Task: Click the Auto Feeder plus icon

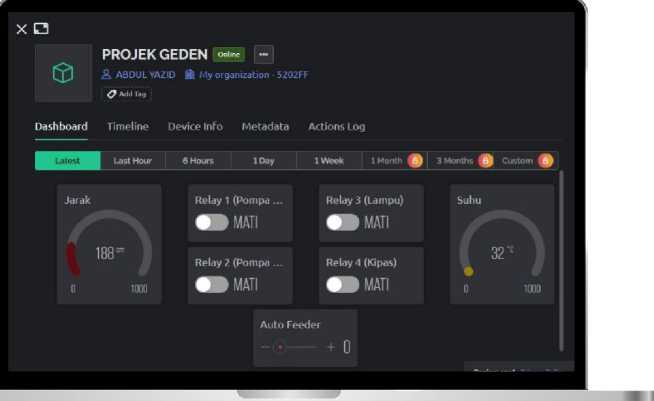Action: pyautogui.click(x=331, y=347)
